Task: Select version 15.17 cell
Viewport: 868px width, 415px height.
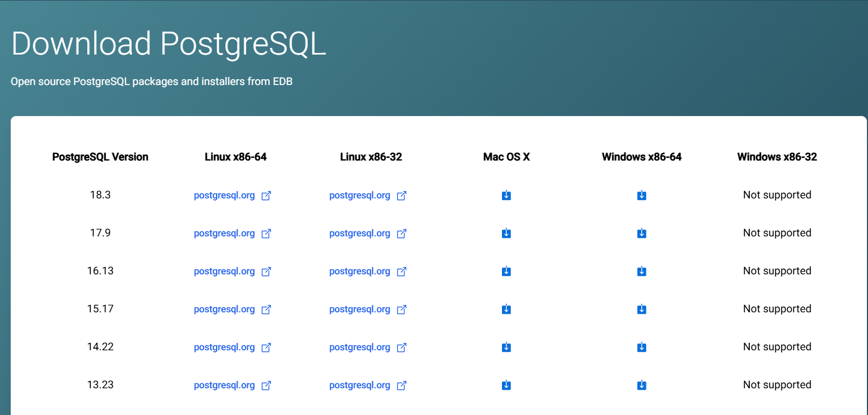Action: tap(100, 309)
